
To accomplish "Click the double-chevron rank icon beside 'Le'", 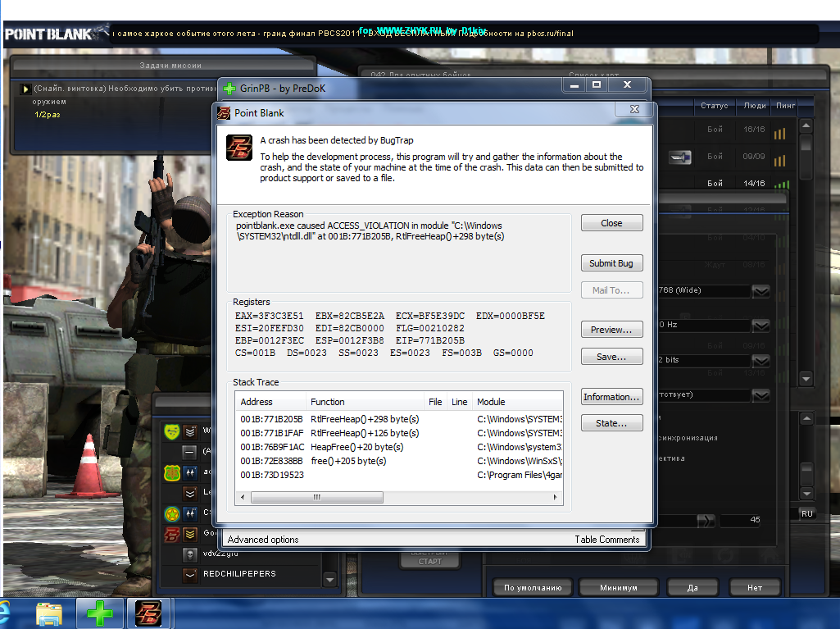I will 189,493.
